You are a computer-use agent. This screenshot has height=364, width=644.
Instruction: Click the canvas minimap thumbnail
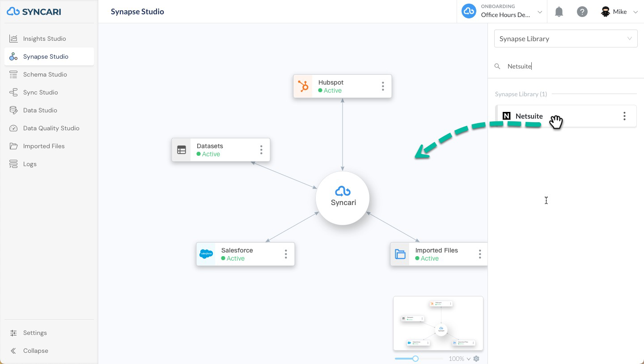(x=438, y=323)
